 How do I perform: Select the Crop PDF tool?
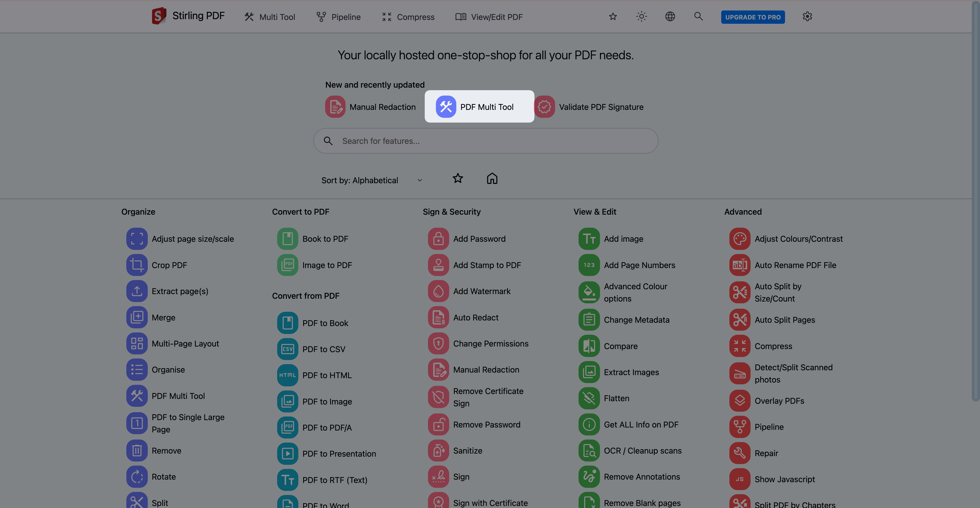(169, 265)
